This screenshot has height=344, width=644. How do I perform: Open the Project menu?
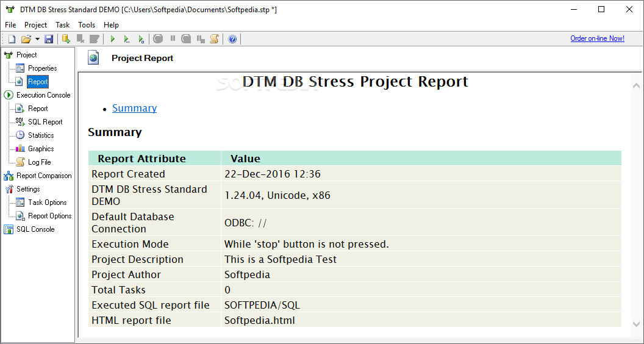point(36,25)
